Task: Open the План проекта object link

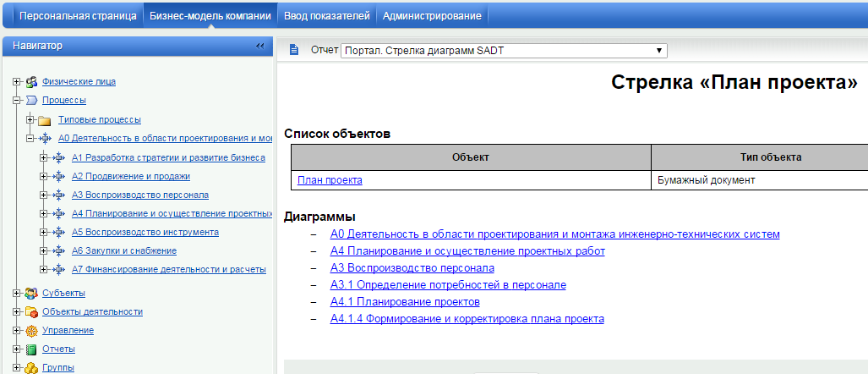Action: point(330,180)
